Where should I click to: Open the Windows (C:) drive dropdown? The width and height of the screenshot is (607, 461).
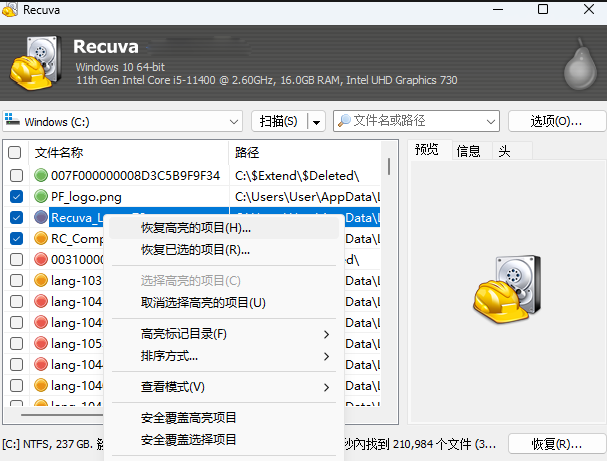point(233,122)
